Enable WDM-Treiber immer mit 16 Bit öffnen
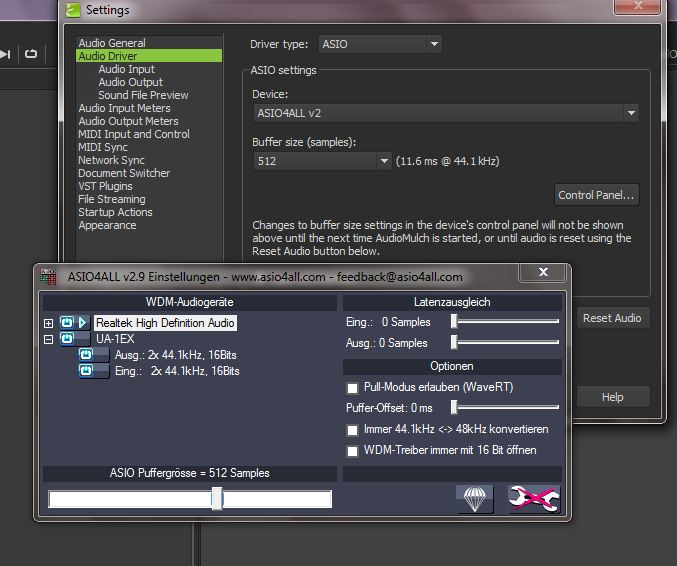Screen dimensions: 677x566 point(351,450)
